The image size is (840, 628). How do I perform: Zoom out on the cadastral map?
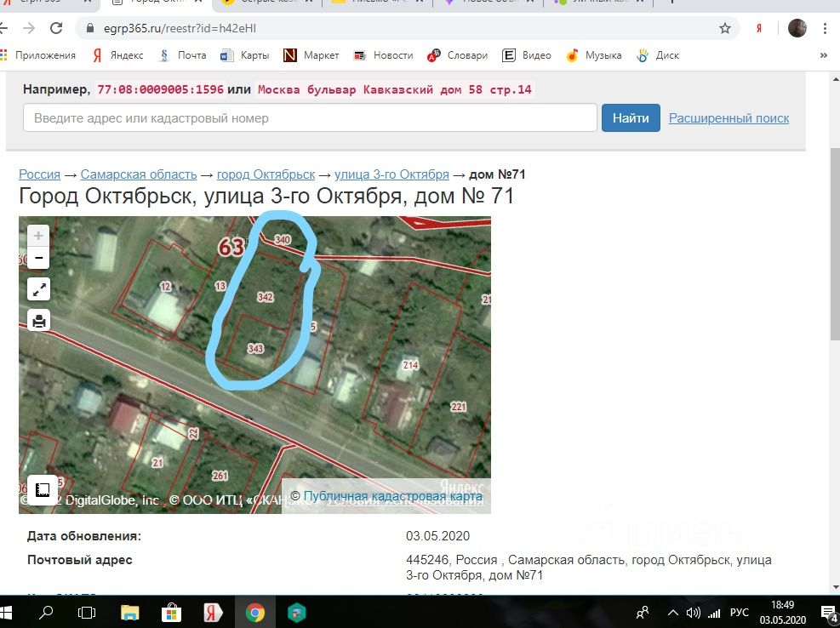tap(38, 258)
